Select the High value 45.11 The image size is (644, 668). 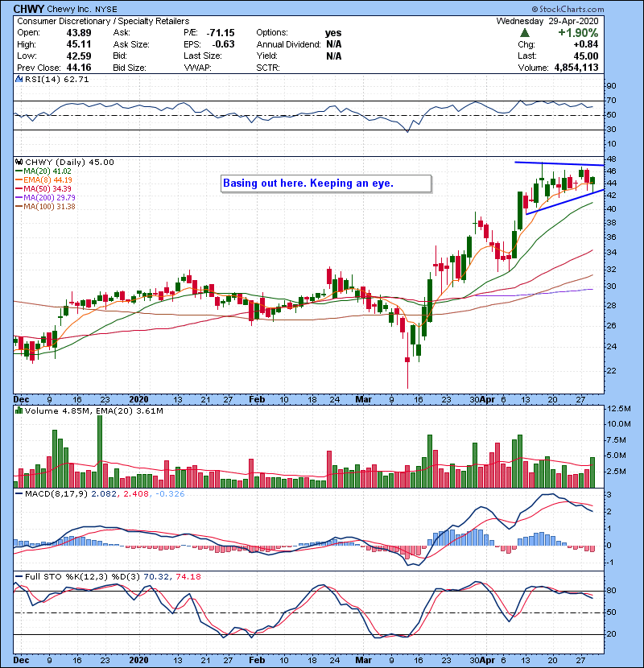pos(79,44)
